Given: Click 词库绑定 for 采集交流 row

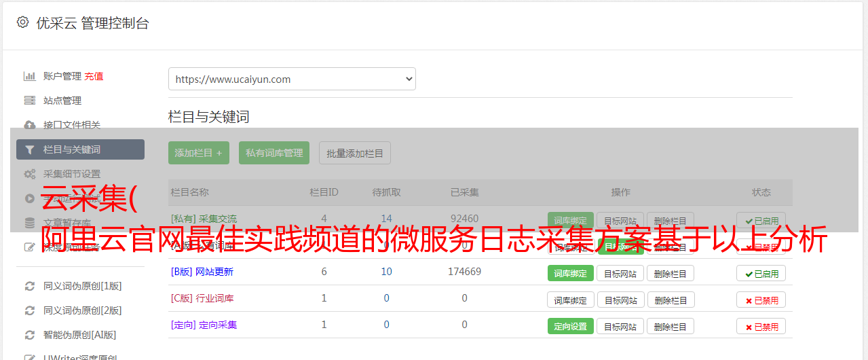Looking at the screenshot, I should pos(571,221).
